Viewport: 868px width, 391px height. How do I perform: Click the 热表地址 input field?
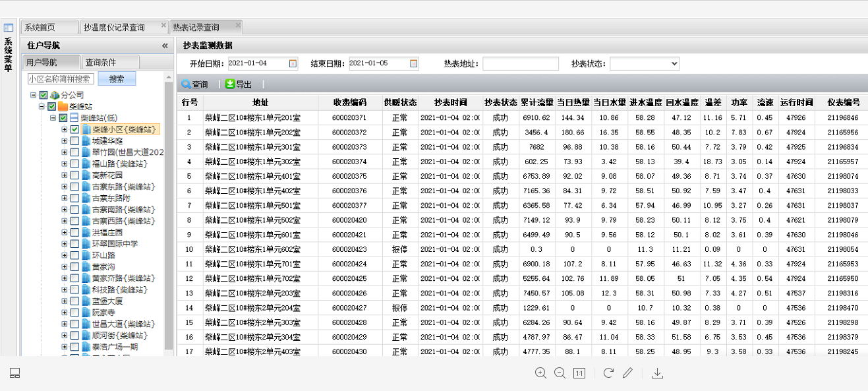click(x=521, y=63)
